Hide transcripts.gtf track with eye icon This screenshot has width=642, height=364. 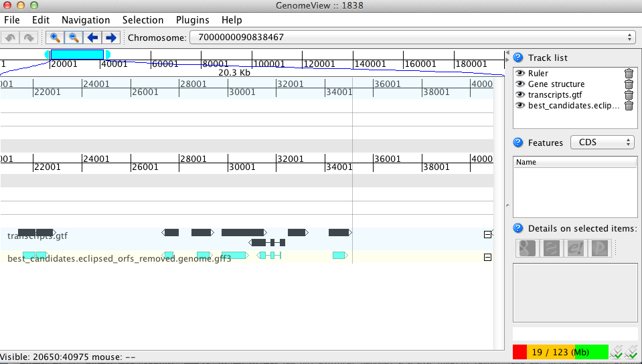pos(520,94)
